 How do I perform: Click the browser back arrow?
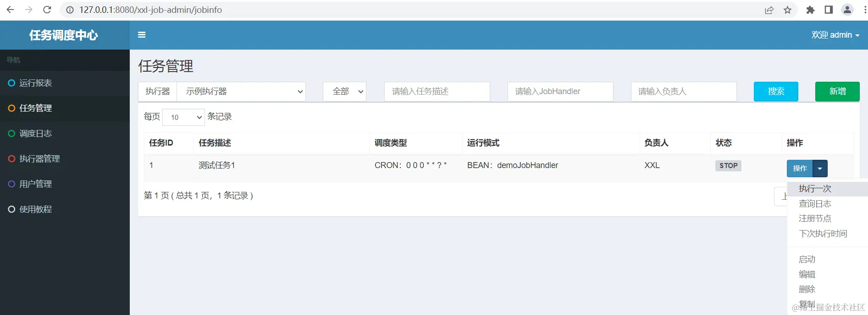click(10, 10)
